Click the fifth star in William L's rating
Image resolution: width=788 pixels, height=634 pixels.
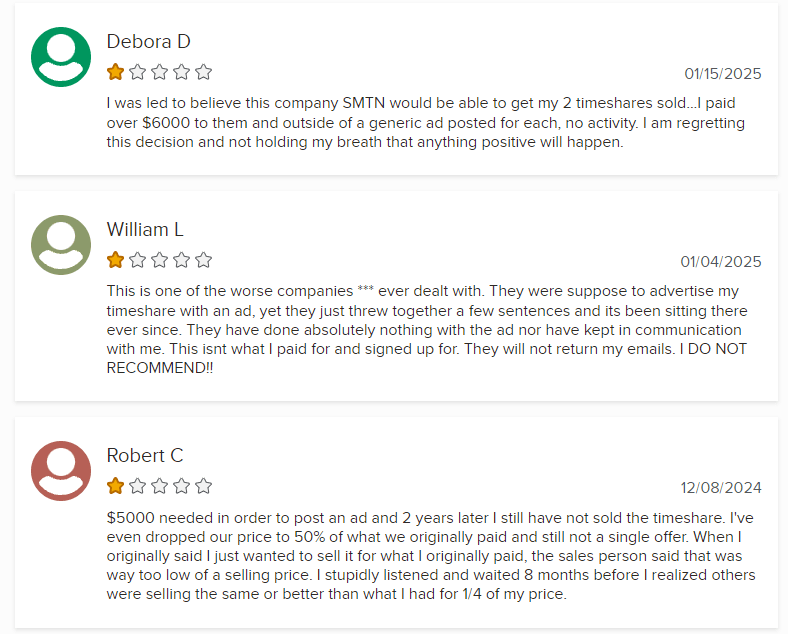point(204,260)
